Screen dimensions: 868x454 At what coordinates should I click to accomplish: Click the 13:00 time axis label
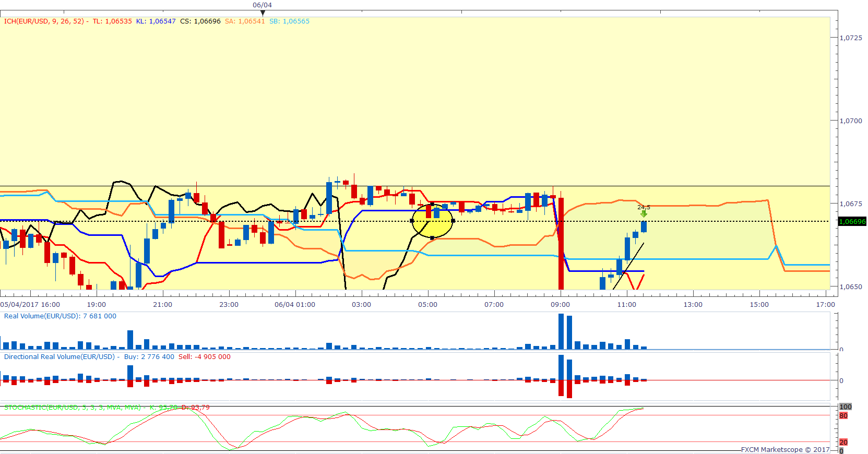tap(693, 305)
